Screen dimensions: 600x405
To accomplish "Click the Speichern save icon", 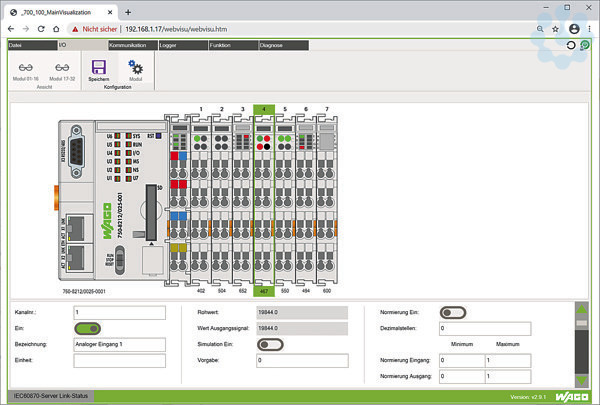I will (98, 66).
